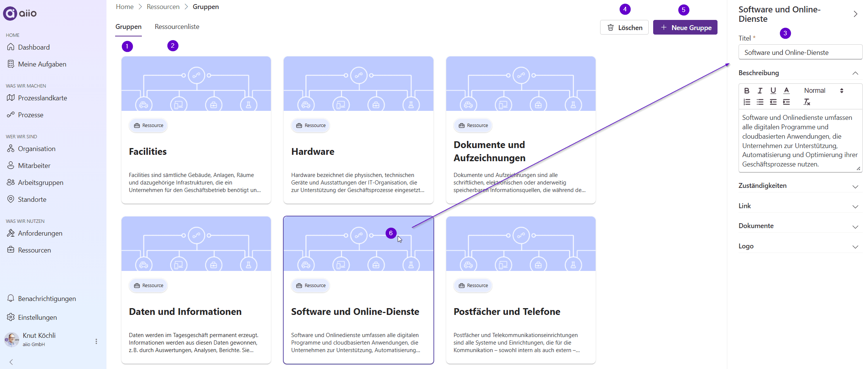Open Ressourcen briefcase icon in sidebar
Viewport: 868px width, 369px height.
point(11,250)
